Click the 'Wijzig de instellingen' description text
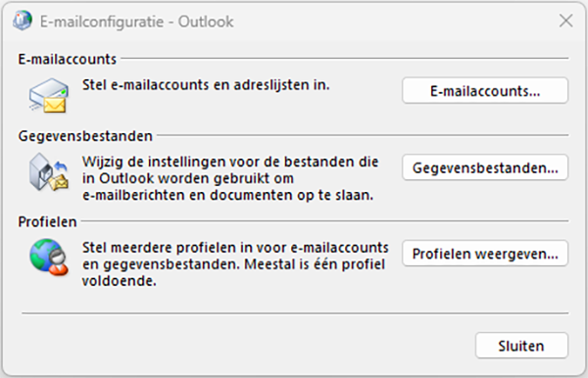Screen dimensions: 588x378 230,178
